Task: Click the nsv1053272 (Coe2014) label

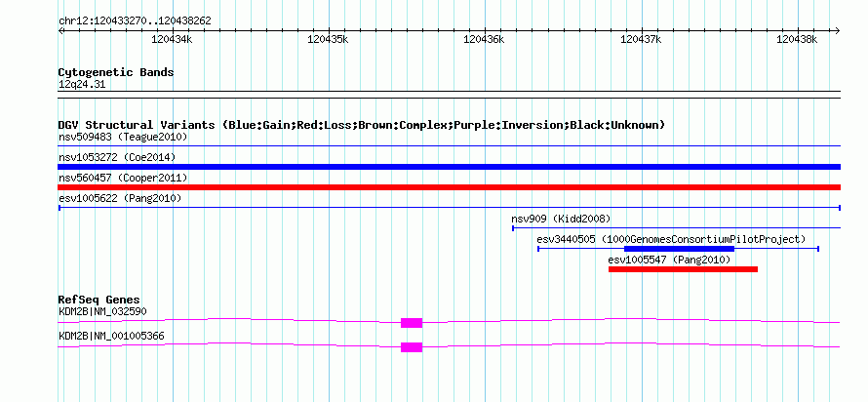Action: tap(117, 157)
